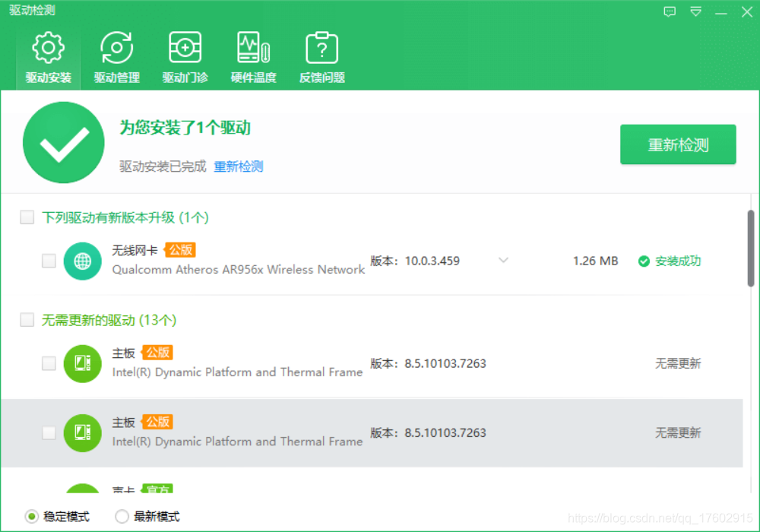This screenshot has width=760, height=532.
Task: Click the wireless network card globe icon
Action: coord(82,261)
